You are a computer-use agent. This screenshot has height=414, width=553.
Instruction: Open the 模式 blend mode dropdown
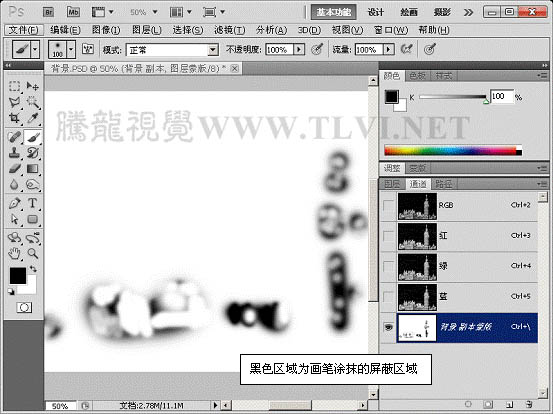[x=213, y=50]
